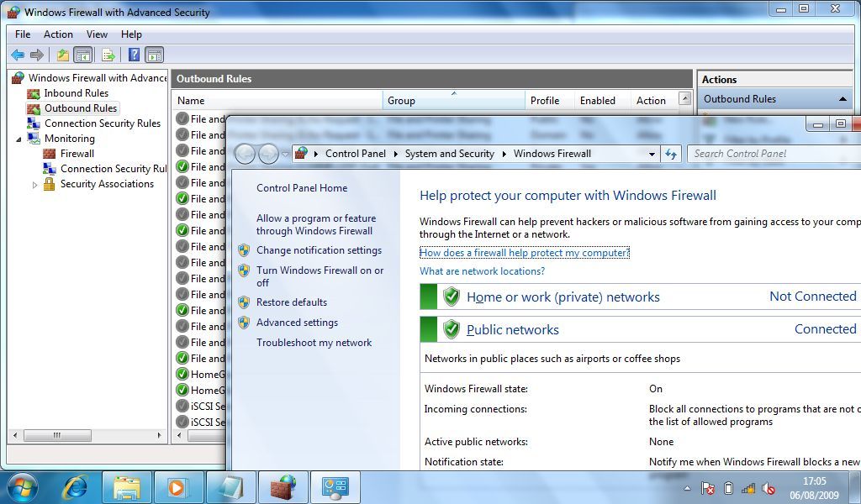Select the Windows Firewall brick icon in the taskbar

[x=283, y=487]
